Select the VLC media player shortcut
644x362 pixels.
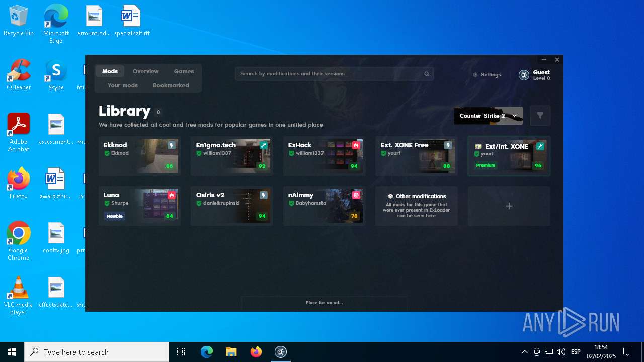click(19, 296)
